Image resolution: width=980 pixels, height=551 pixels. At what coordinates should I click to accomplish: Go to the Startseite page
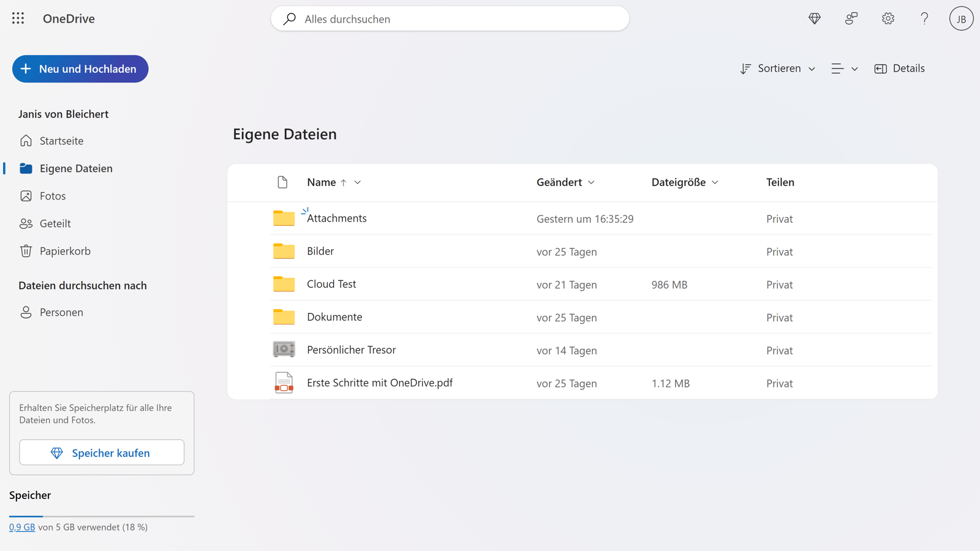coord(61,140)
